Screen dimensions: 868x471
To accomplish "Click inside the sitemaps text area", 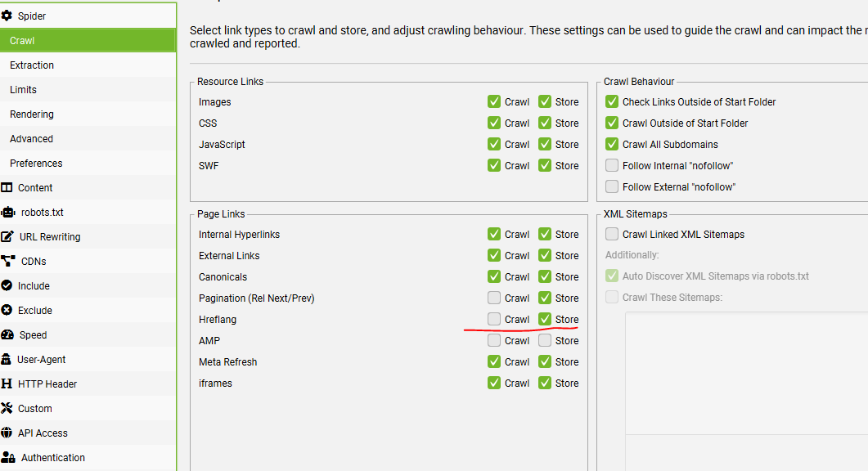I will [744, 376].
